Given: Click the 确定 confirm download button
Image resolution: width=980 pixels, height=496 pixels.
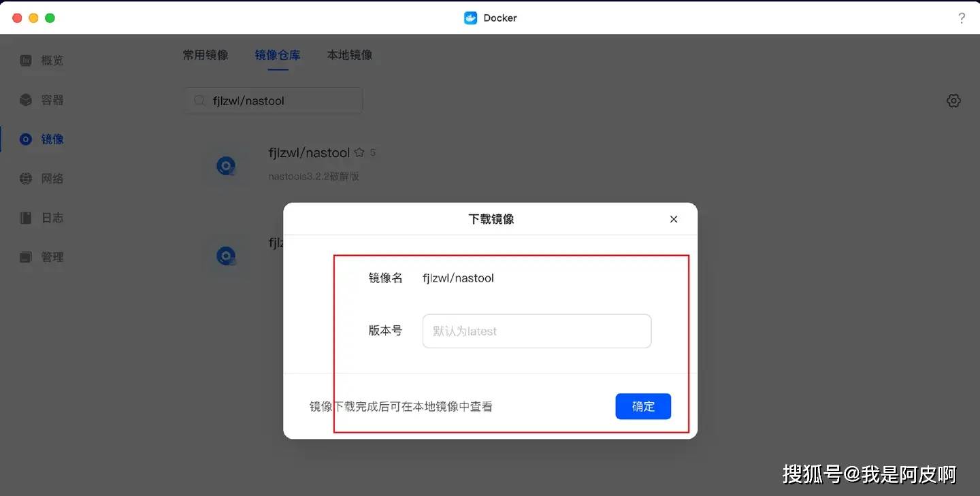Looking at the screenshot, I should [x=642, y=406].
